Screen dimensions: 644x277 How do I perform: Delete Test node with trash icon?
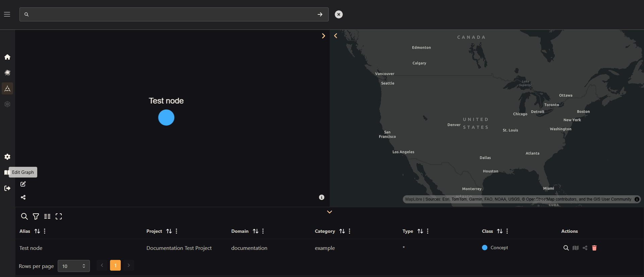point(594,248)
